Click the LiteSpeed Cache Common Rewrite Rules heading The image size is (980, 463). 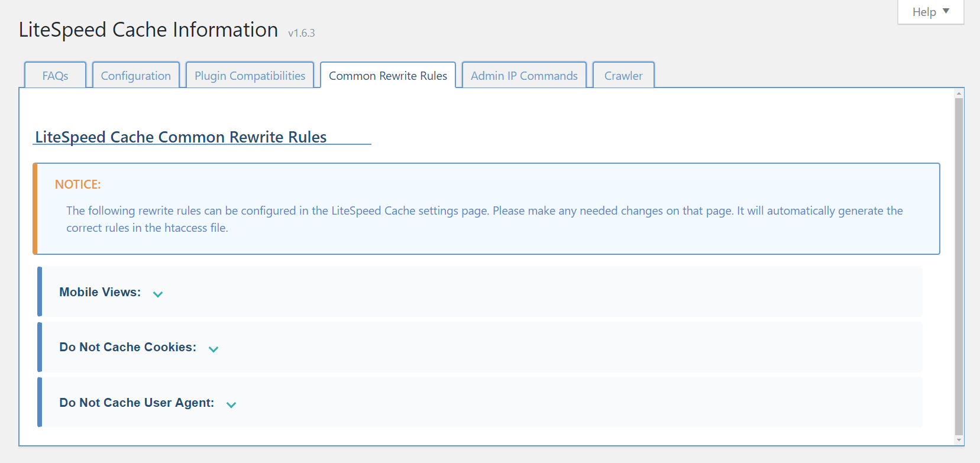[181, 137]
